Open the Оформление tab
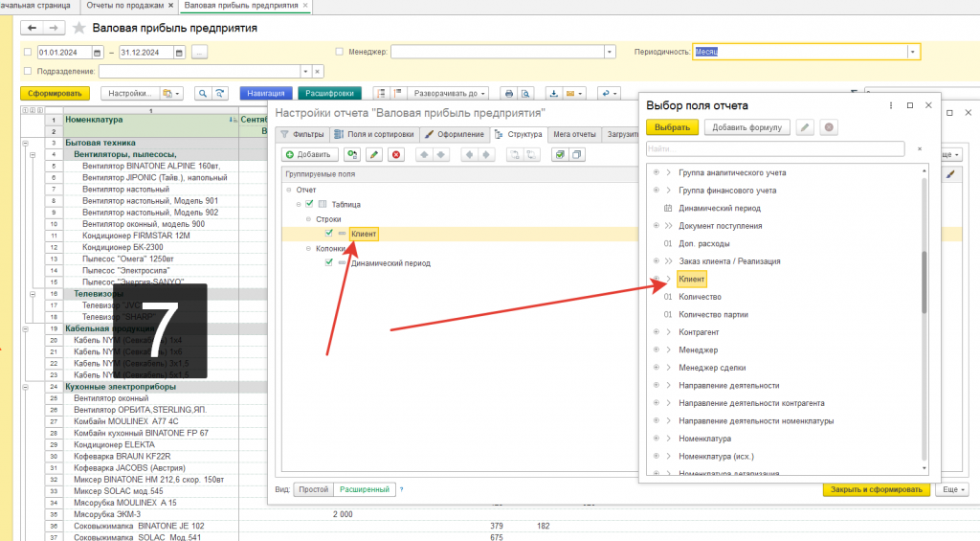Image resolution: width=980 pixels, height=541 pixels. tap(455, 134)
